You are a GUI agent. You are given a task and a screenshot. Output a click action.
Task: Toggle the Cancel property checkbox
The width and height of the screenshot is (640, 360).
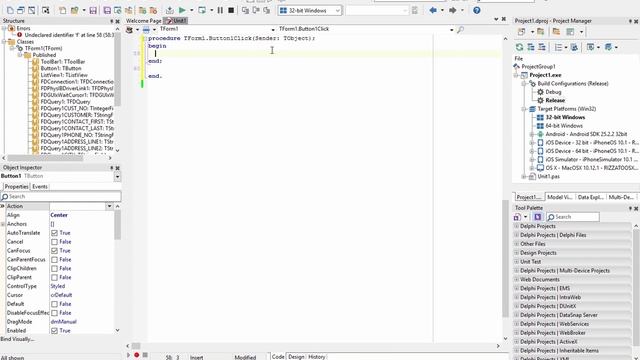[x=54, y=242]
